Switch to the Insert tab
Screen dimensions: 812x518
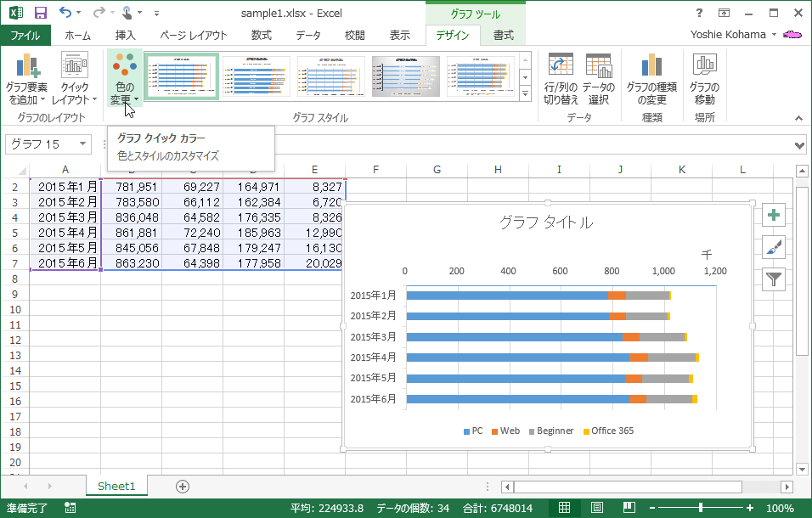(x=126, y=35)
